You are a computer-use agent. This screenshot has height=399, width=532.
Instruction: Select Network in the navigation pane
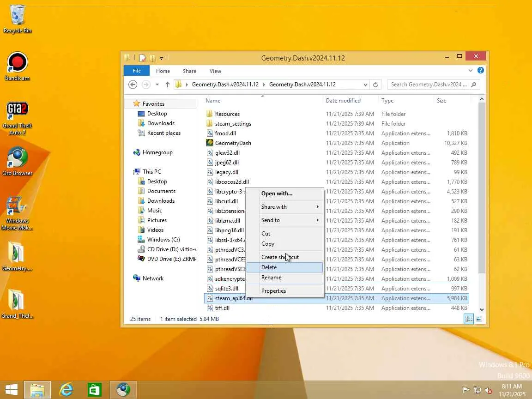click(153, 278)
